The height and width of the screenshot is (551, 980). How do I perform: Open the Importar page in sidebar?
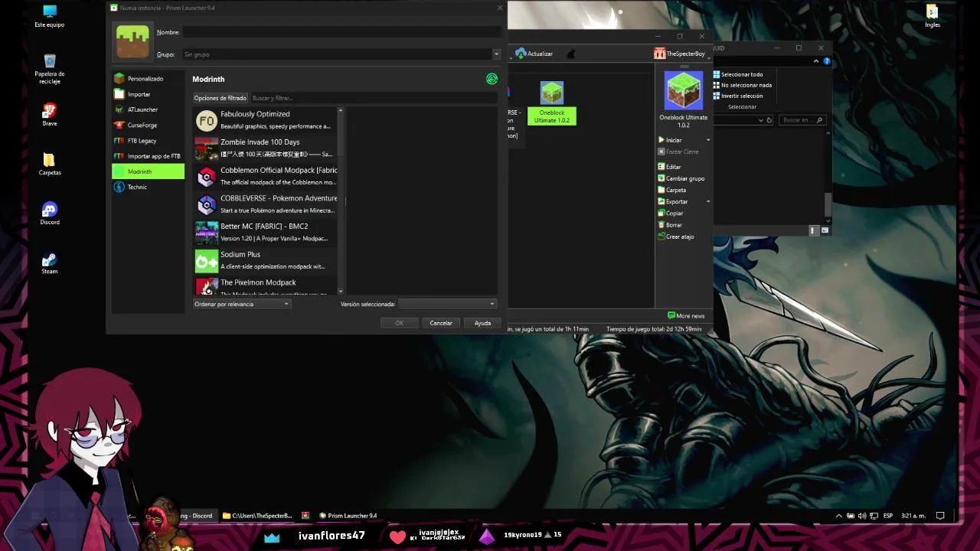point(148,94)
